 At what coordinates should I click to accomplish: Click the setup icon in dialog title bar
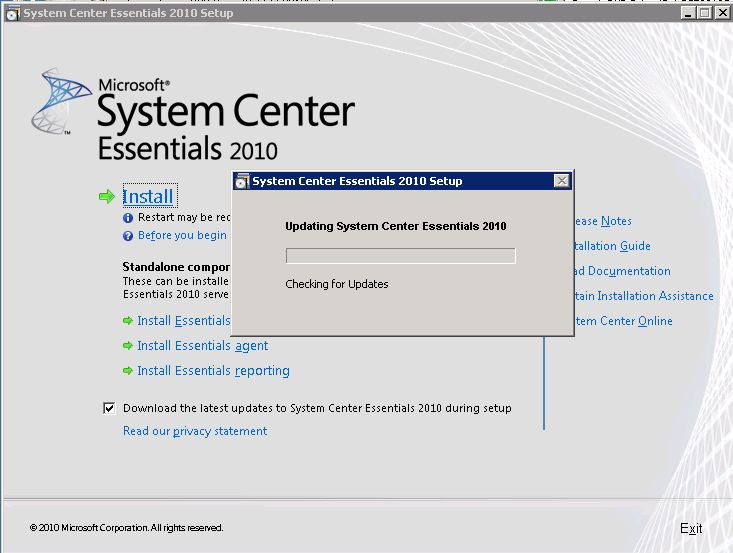click(x=242, y=181)
